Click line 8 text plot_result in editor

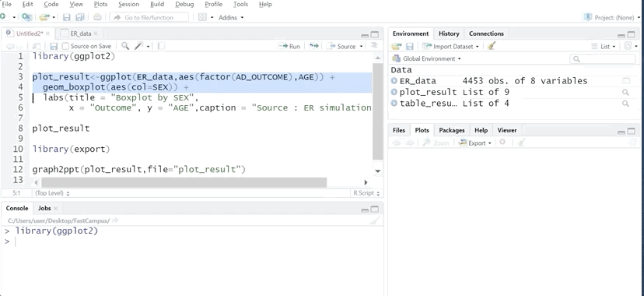(61, 129)
